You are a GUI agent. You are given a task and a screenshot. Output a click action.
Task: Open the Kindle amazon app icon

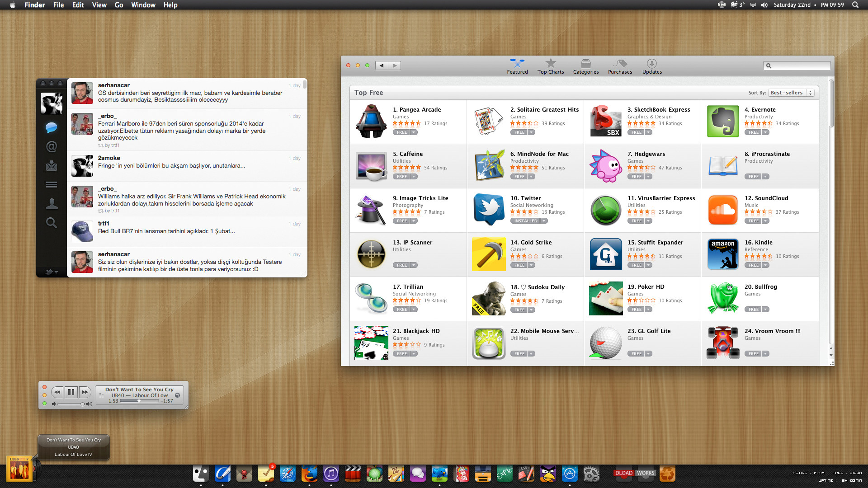(723, 254)
